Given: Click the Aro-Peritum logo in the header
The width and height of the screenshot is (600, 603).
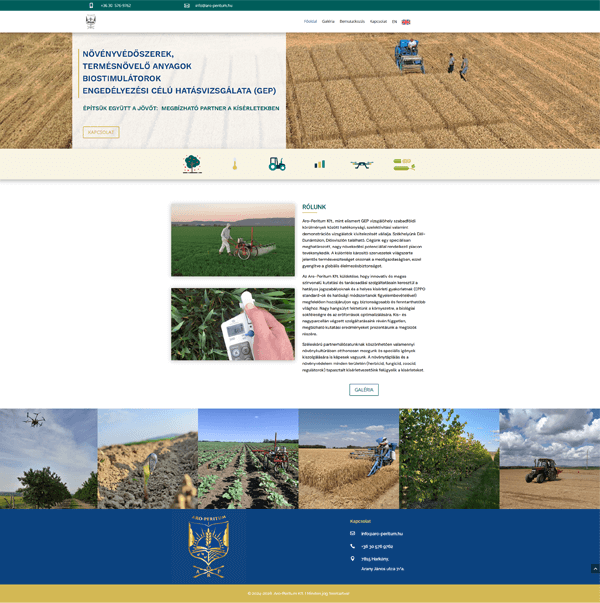Looking at the screenshot, I should click(91, 21).
